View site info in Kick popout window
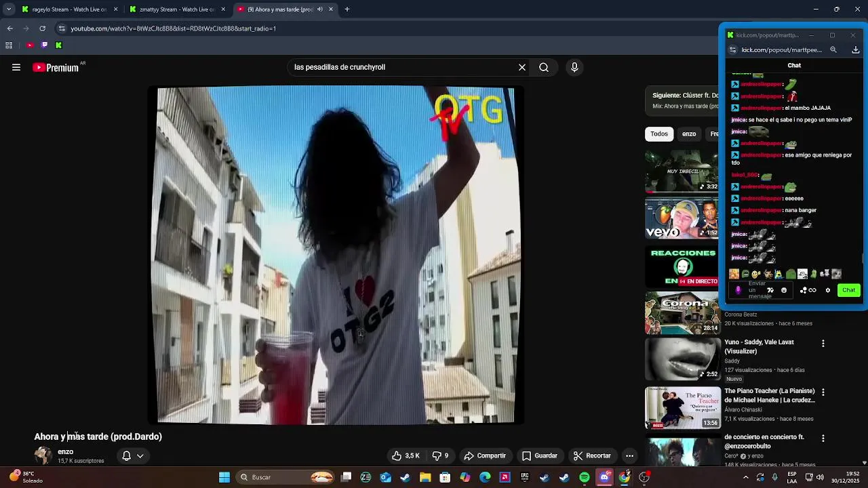 732,49
